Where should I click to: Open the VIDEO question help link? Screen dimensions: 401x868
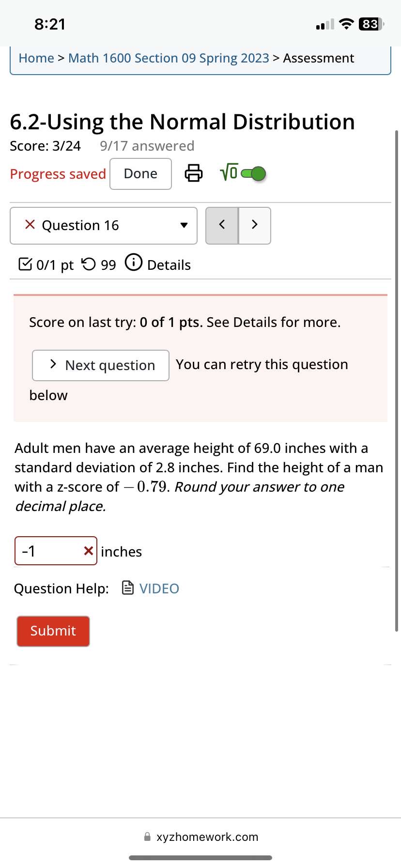click(159, 588)
